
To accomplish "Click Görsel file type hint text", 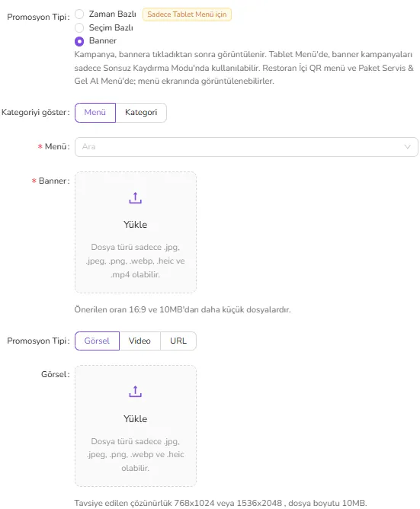I will 135,454.
